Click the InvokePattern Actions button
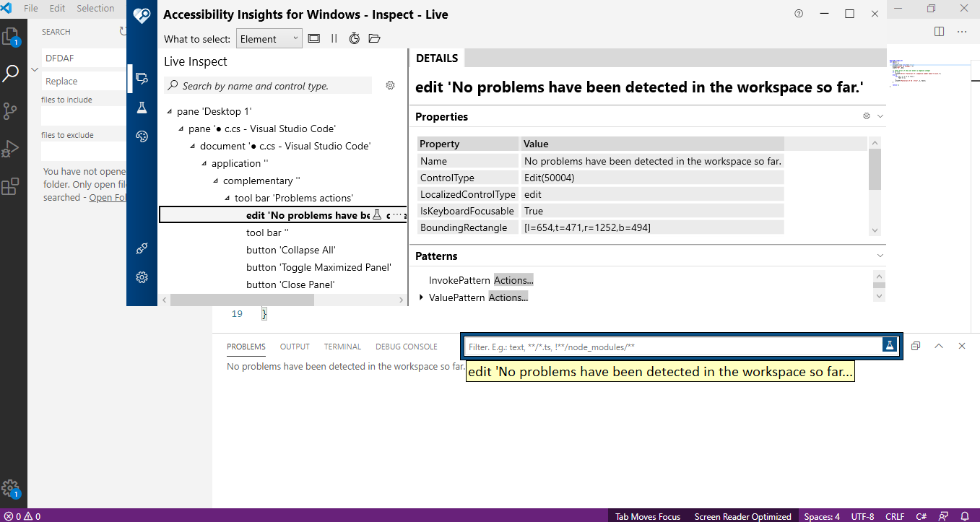980x522 pixels. 514,279
